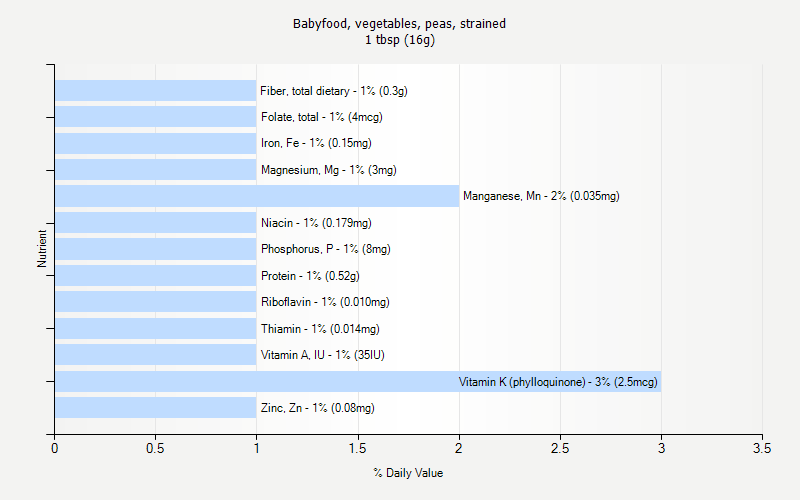Click the 0.5 tick label on x-axis
800x500 pixels.
click(x=156, y=449)
